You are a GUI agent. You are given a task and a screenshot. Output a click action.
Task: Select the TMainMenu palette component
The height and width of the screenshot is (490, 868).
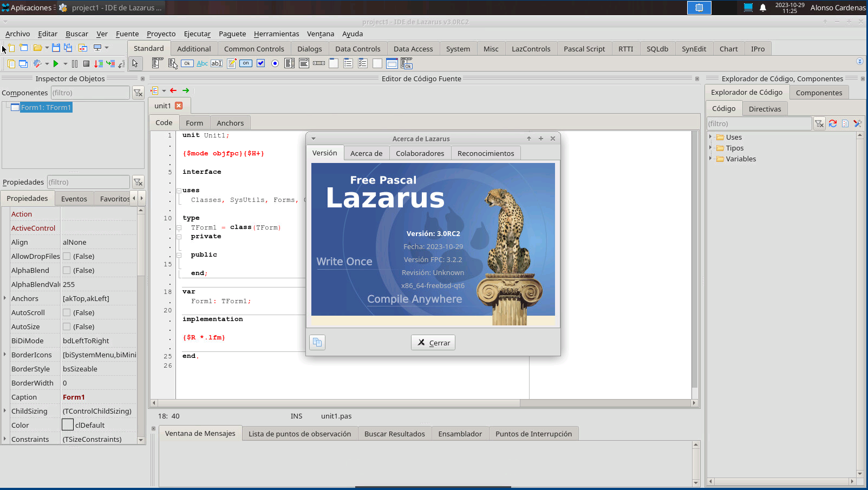tap(157, 63)
